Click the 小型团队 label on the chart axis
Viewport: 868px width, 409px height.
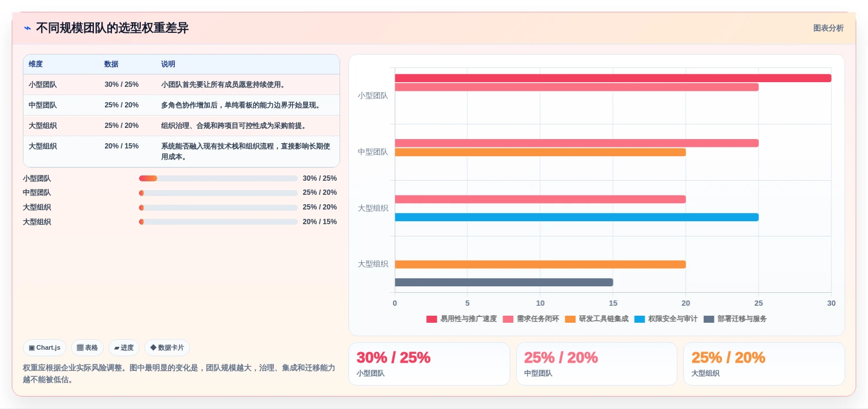pyautogui.click(x=373, y=96)
